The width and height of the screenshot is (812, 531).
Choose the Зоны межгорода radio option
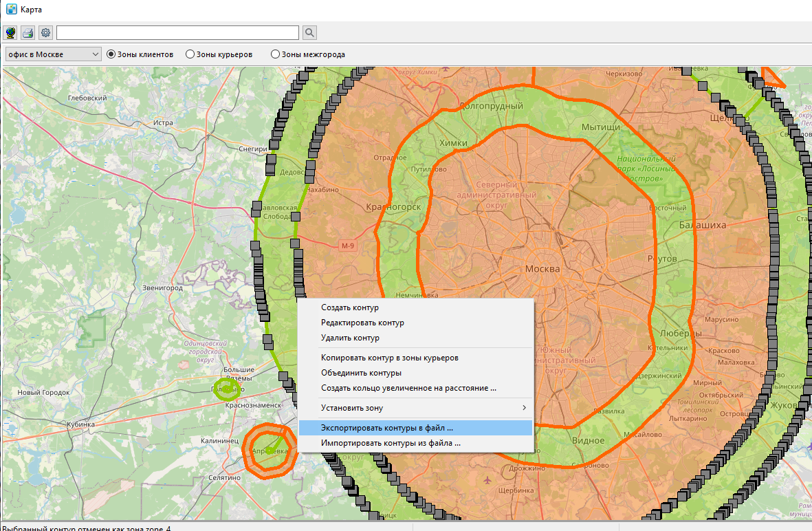click(276, 54)
